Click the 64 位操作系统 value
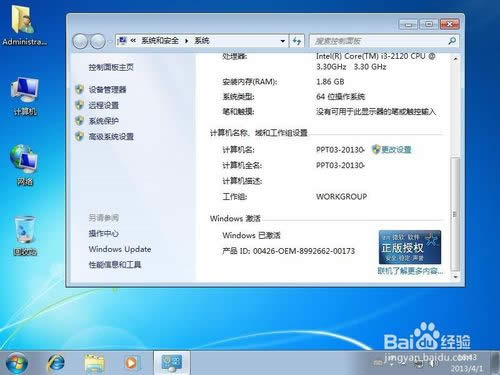500x375 pixels. [x=340, y=97]
